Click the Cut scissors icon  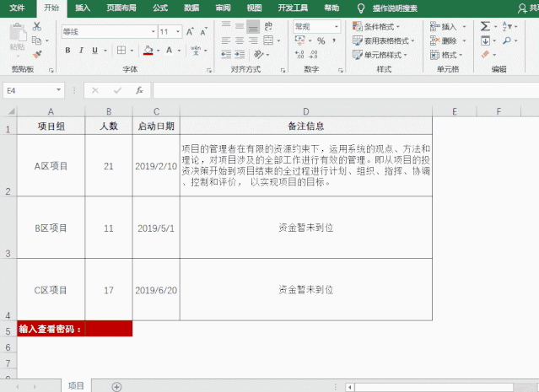point(37,27)
